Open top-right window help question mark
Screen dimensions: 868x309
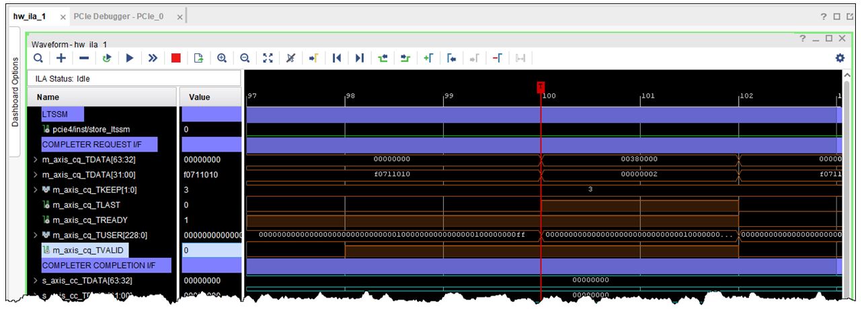[824, 16]
